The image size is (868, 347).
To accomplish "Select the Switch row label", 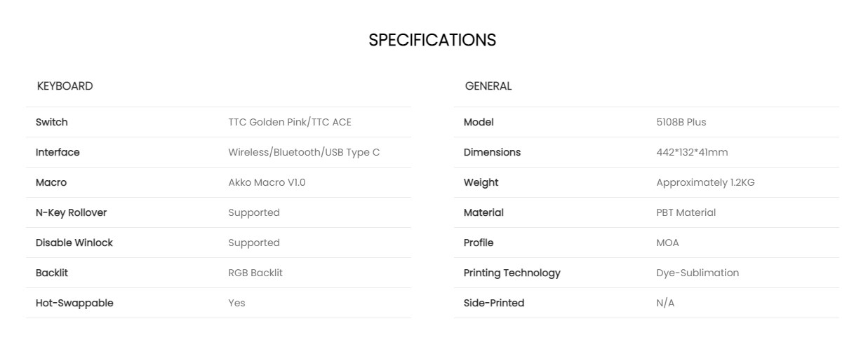I will 52,122.
